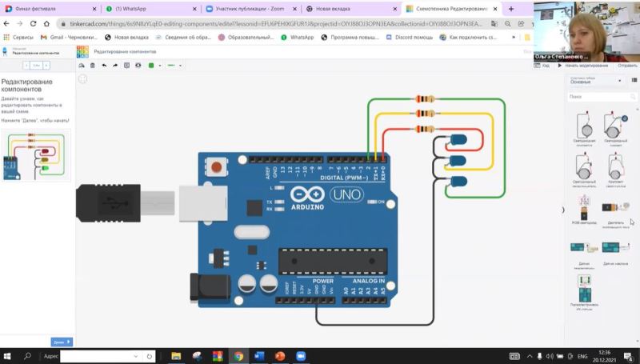Open the Tinkercad logo home

click(82, 51)
